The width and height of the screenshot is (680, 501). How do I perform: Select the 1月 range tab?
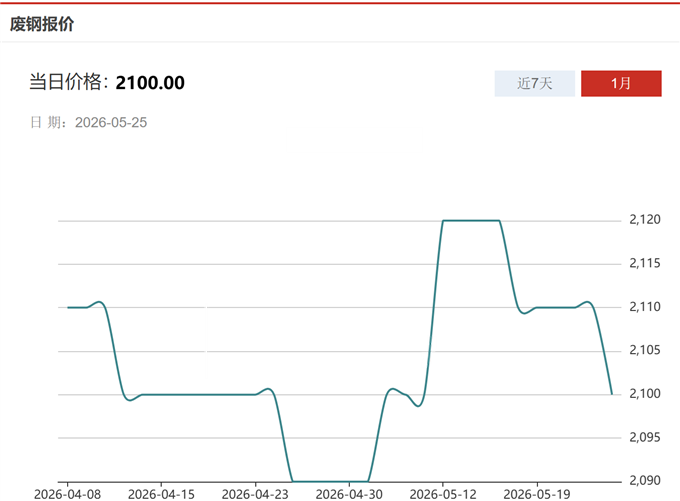coord(621,83)
